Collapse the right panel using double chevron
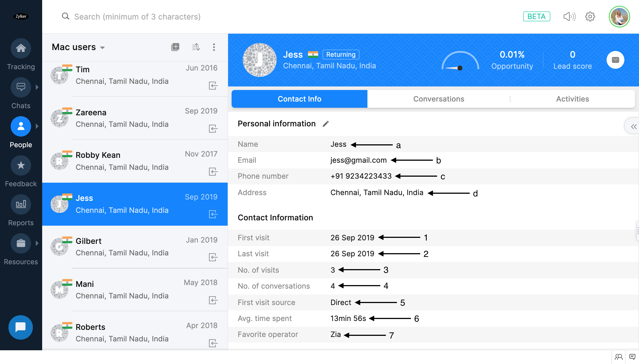 click(x=633, y=127)
